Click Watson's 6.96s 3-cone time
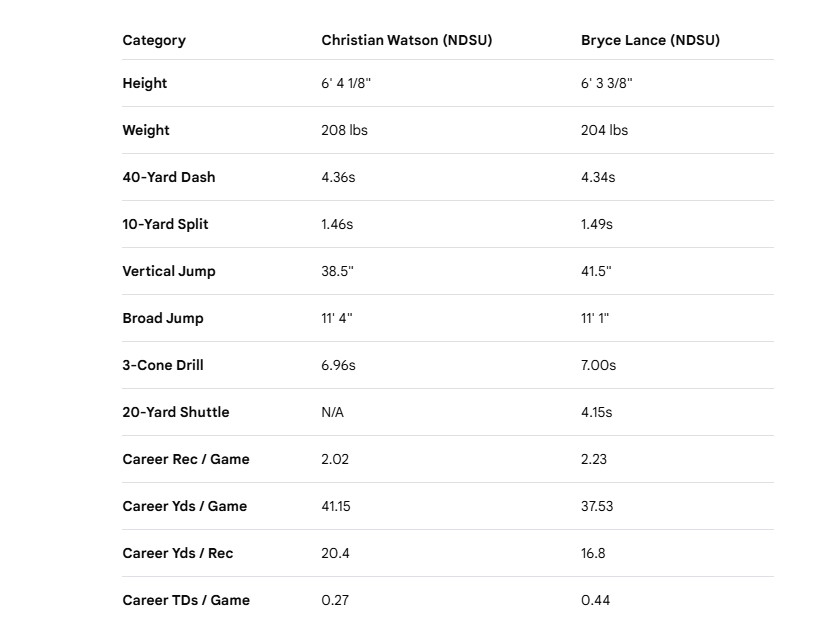Viewport: 839px width, 633px height. (x=338, y=365)
